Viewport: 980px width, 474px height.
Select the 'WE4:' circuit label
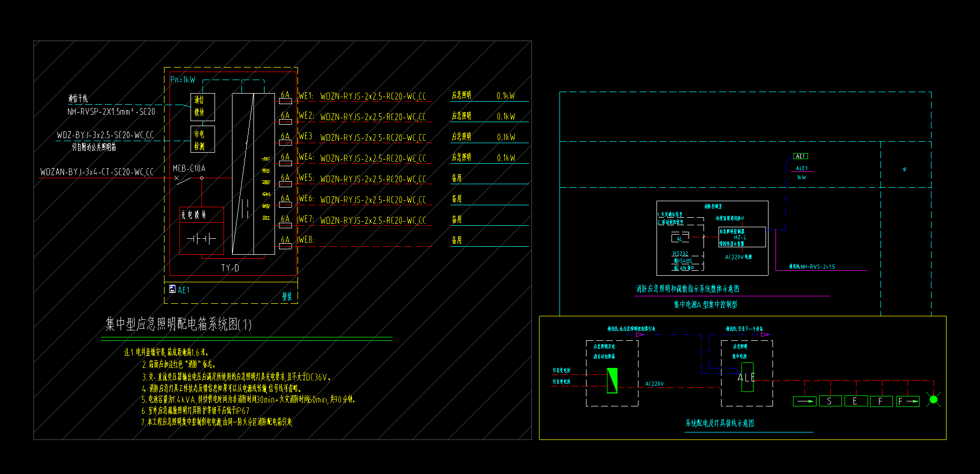(306, 158)
